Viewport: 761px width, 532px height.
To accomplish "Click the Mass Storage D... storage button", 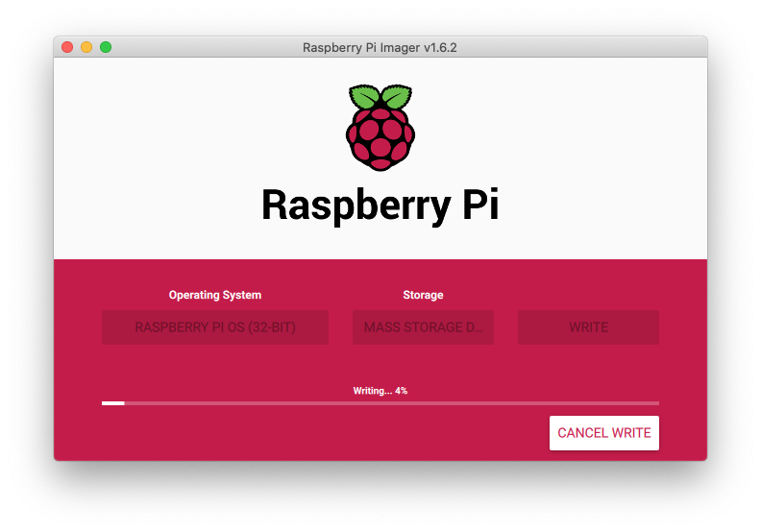I will tap(423, 327).
